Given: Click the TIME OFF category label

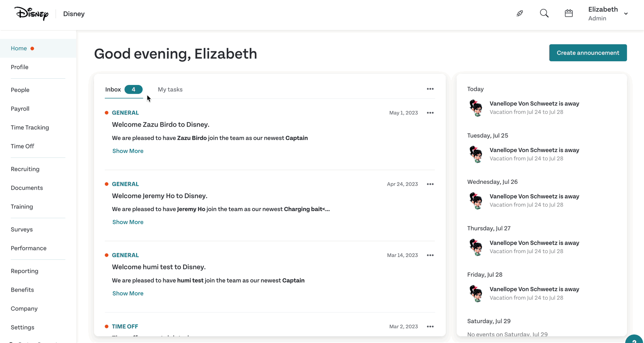Looking at the screenshot, I should click(125, 326).
